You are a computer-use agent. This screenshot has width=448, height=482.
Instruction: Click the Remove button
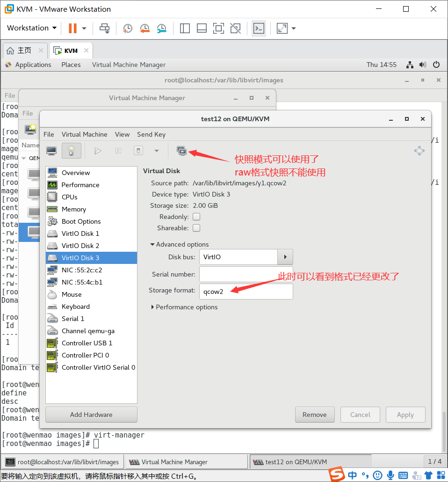pos(315,415)
